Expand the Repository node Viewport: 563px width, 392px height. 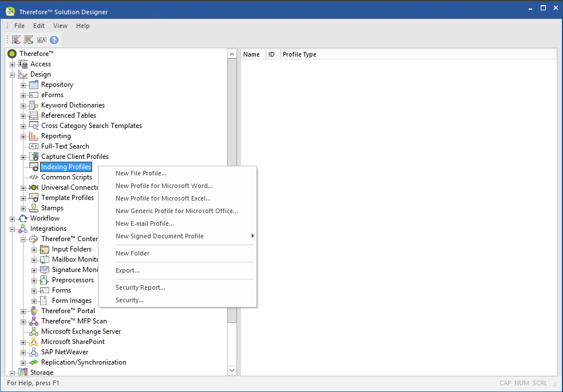(x=23, y=85)
